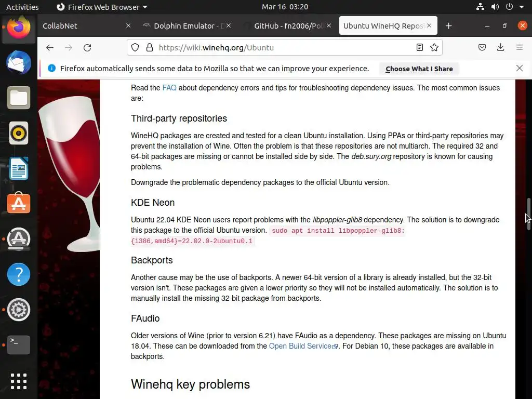Close the GitHub tab

tap(329, 26)
